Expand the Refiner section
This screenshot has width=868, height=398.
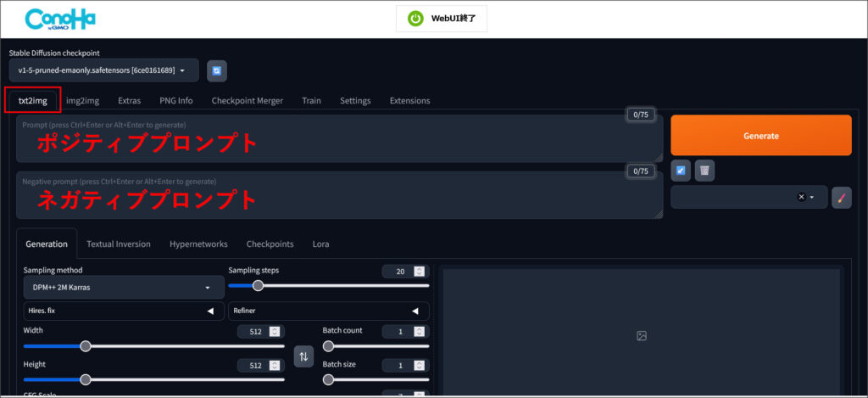pos(329,311)
